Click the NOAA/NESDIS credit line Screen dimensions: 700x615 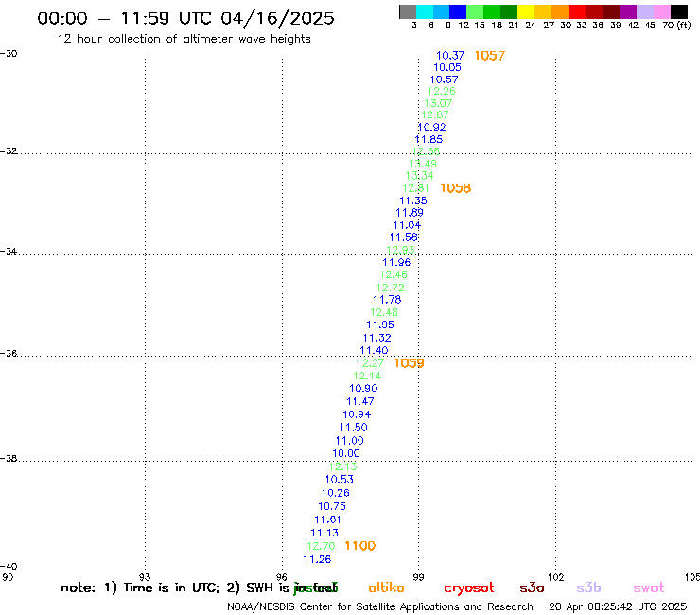380,606
